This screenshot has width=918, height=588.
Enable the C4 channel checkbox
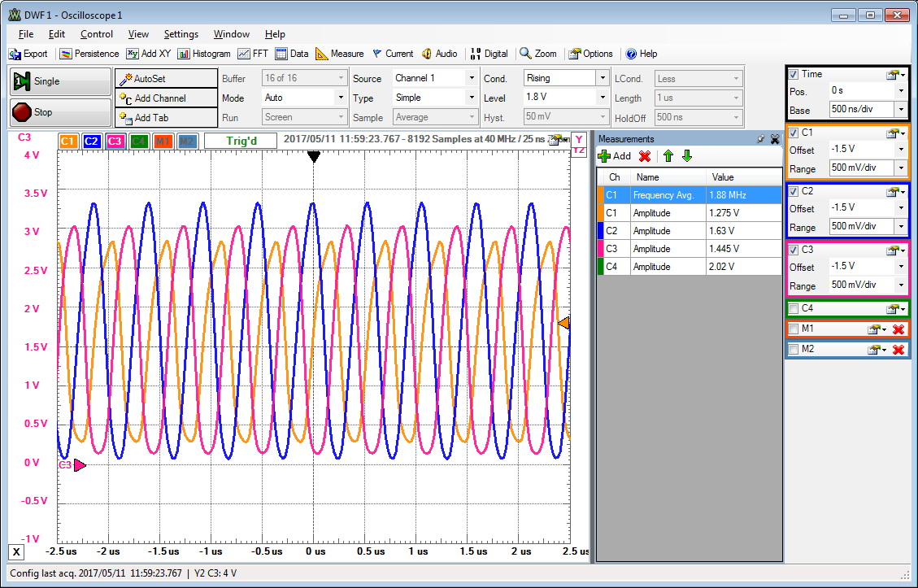pos(794,308)
